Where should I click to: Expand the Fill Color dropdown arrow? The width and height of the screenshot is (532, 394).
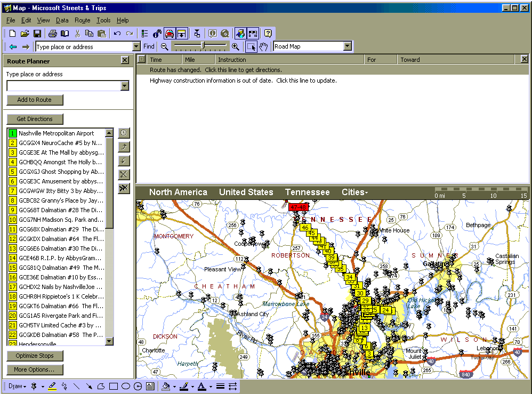174,387
